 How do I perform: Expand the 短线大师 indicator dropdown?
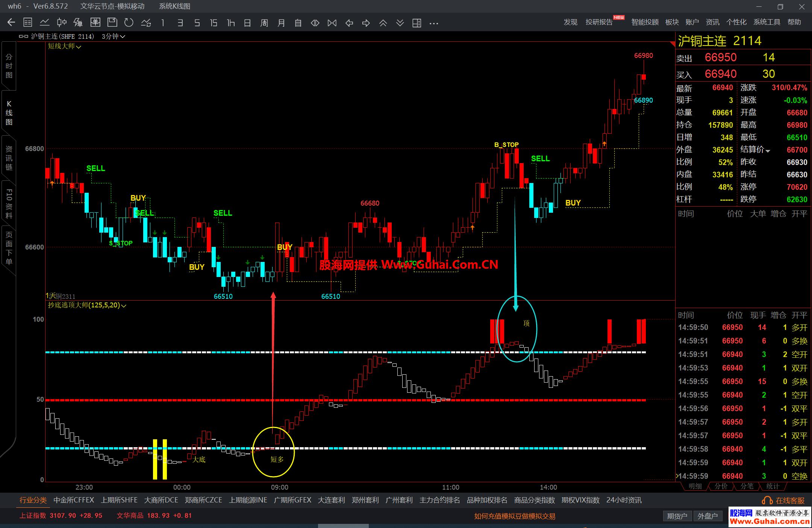64,46
